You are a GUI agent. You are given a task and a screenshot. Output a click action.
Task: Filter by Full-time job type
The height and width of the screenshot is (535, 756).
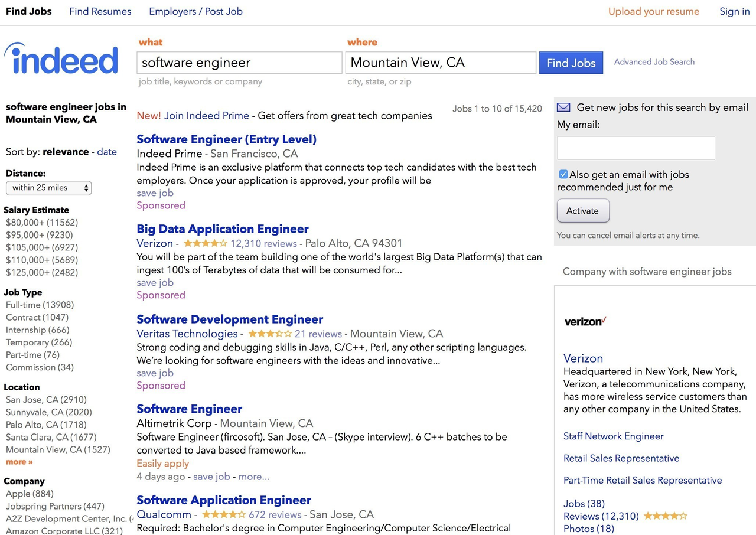(x=23, y=305)
